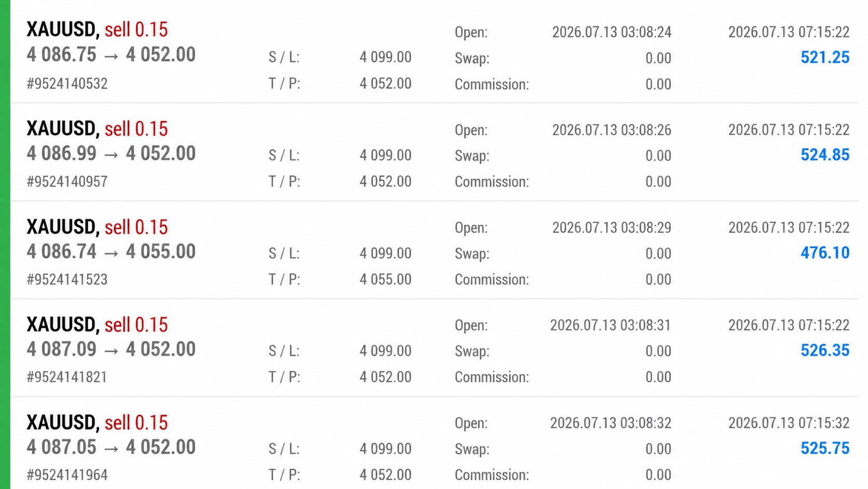Image resolution: width=868 pixels, height=489 pixels.
Task: Click open time 2026.07.13 03:08:24
Action: [612, 32]
